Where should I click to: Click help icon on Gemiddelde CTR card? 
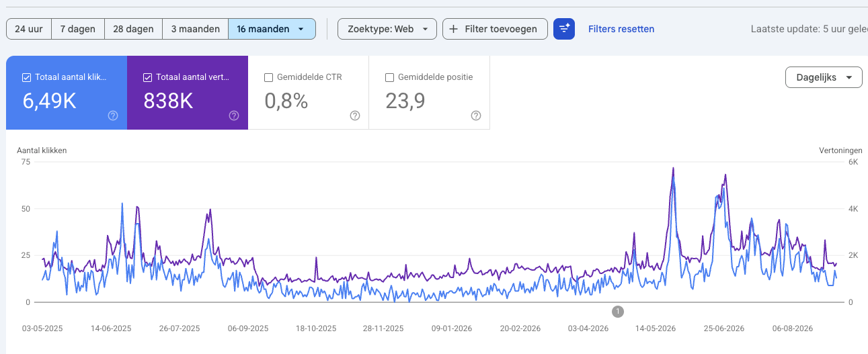(x=355, y=116)
